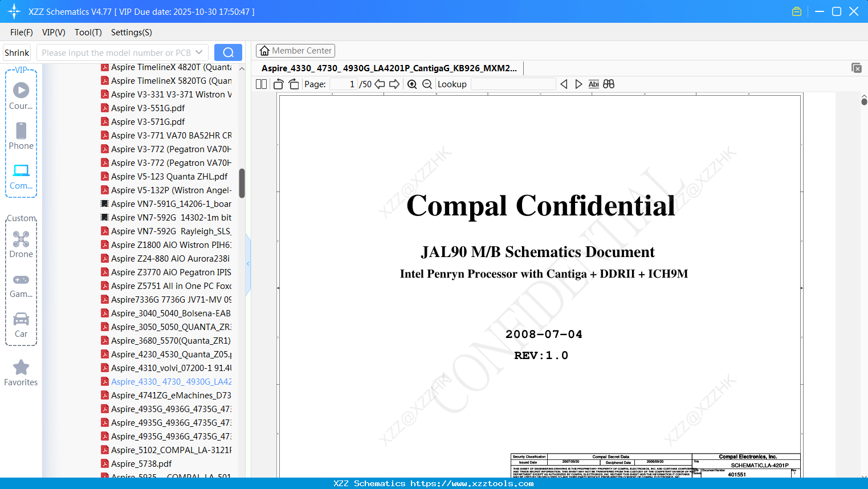Rotate page clockwise
The height and width of the screenshot is (489, 868).
click(x=294, y=84)
